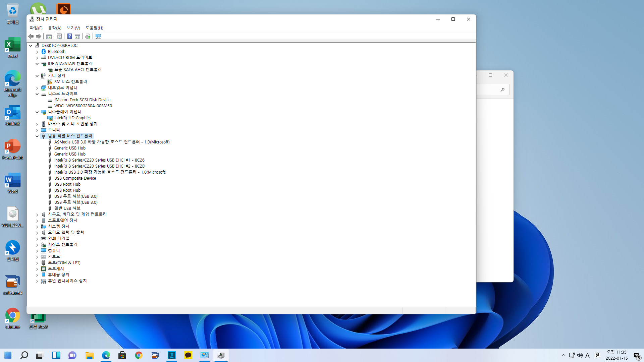Collapse the 디스크 드라이브 category
The image size is (644, 362).
coord(37,94)
